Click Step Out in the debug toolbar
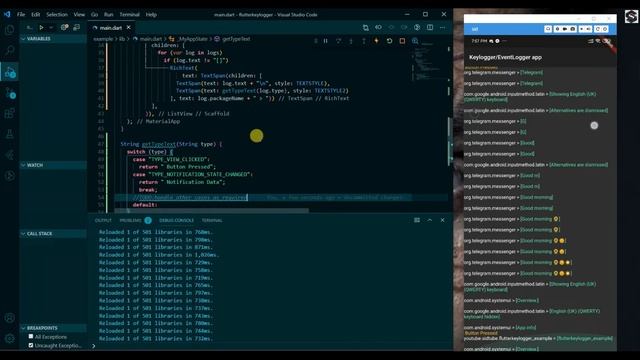Image resolution: width=640 pixels, height=360 pixels. point(363,41)
